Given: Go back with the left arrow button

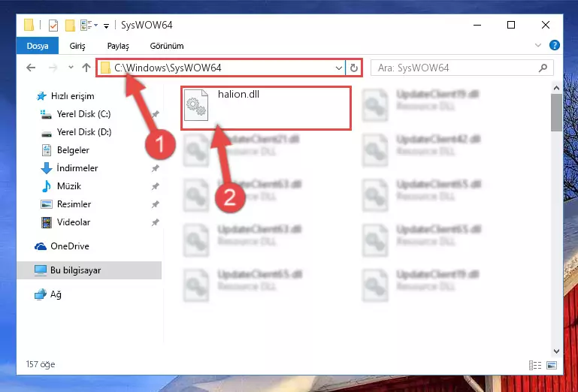Looking at the screenshot, I should click(31, 68).
